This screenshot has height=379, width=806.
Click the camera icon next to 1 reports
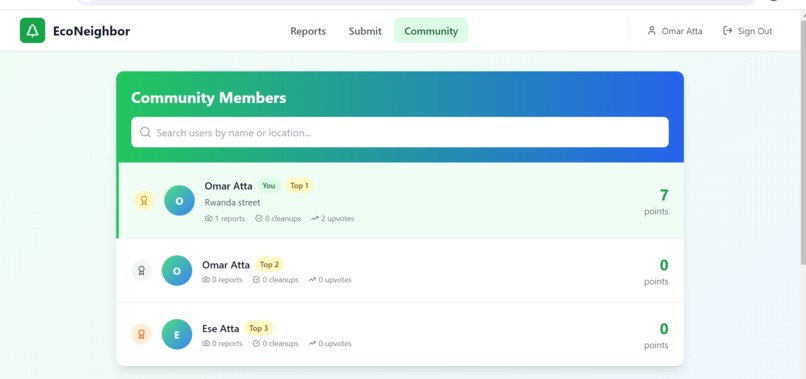(208, 219)
